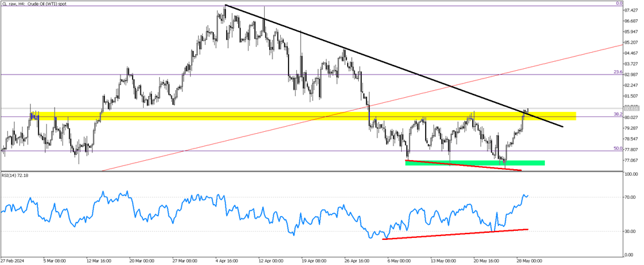The height and width of the screenshot is (265, 644).
Task: Click the 78.547 price axis label
Action: click(x=631, y=139)
